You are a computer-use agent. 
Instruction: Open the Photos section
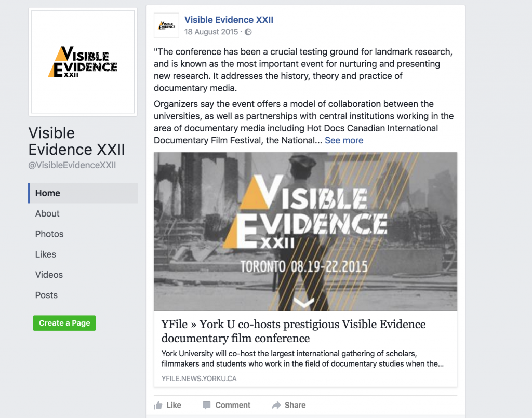[49, 234]
